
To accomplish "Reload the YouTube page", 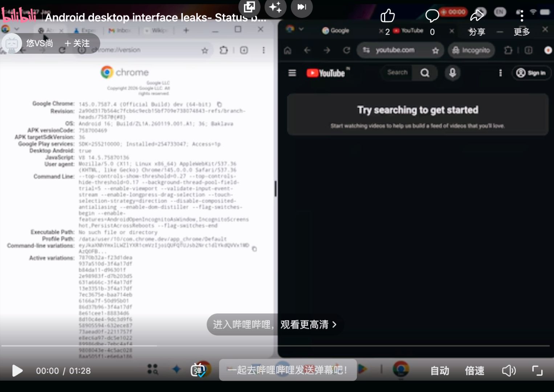I will (x=347, y=50).
